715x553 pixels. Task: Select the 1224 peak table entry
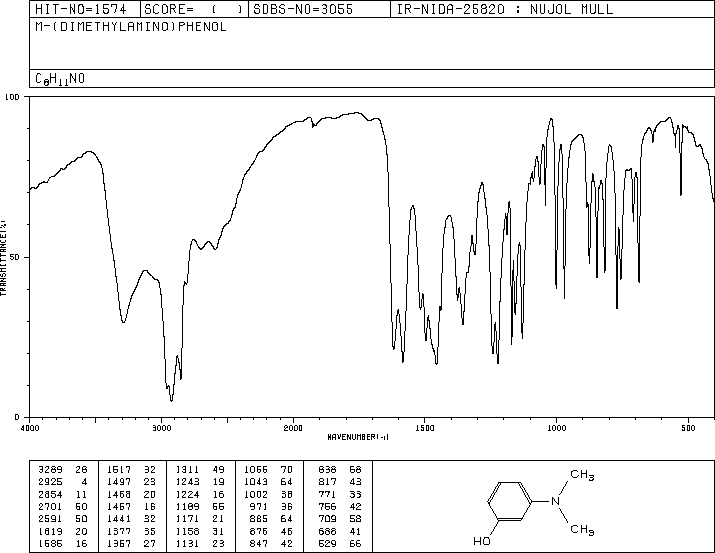pyautogui.click(x=200, y=494)
